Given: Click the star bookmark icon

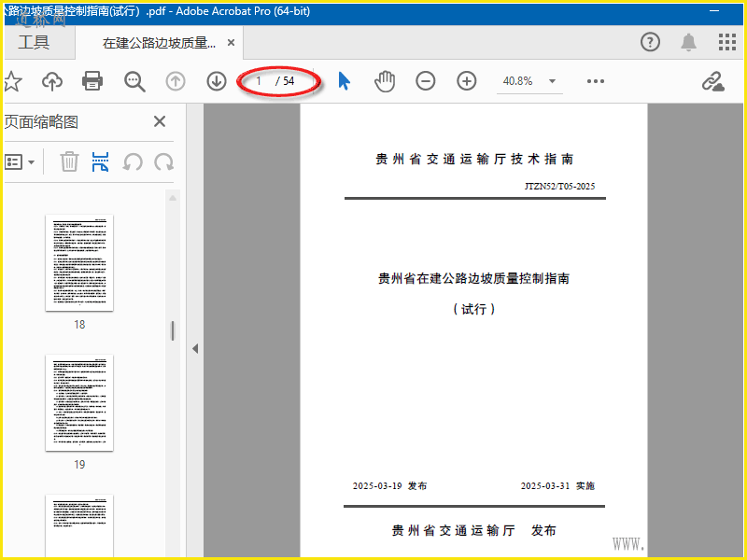Looking at the screenshot, I should 12,81.
